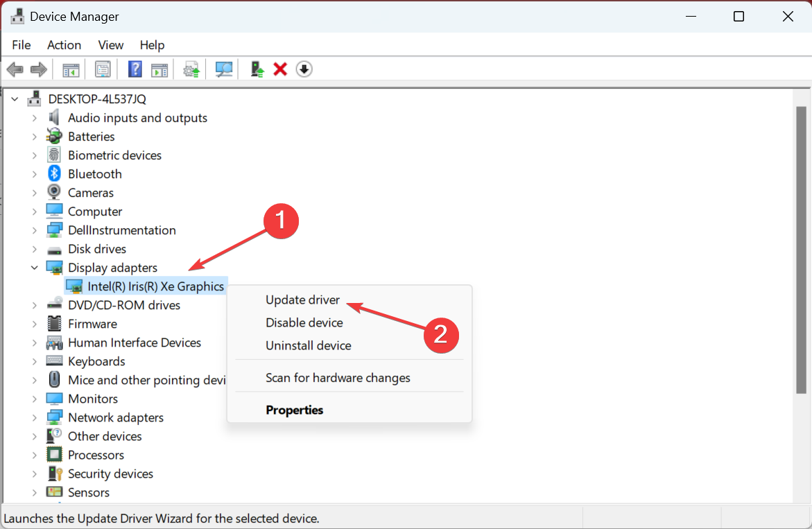The height and width of the screenshot is (529, 812).
Task: Click the status bar Update Driver Wizard text
Action: coord(162,519)
